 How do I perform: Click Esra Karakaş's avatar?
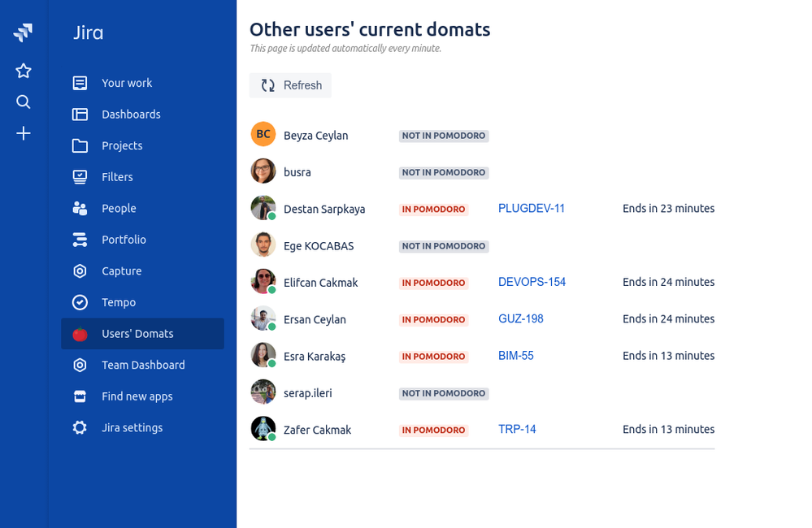263,355
